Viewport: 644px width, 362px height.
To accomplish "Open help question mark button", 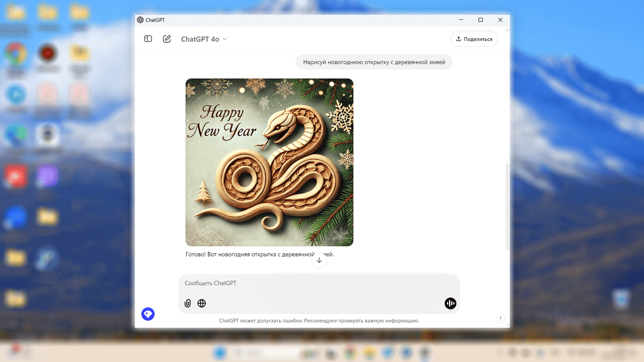I will coord(500,319).
